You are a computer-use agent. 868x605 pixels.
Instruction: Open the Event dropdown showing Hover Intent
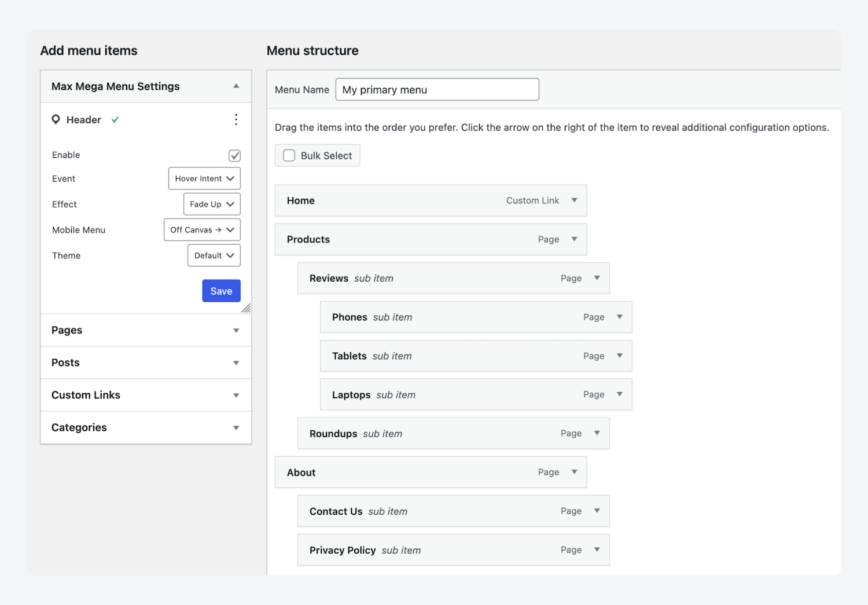pos(204,178)
